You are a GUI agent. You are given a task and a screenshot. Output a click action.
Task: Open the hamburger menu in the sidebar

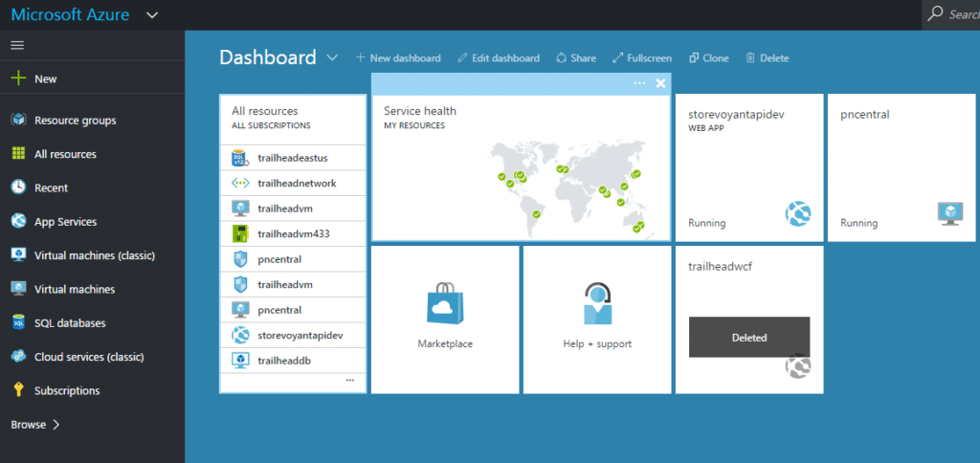coord(17,46)
